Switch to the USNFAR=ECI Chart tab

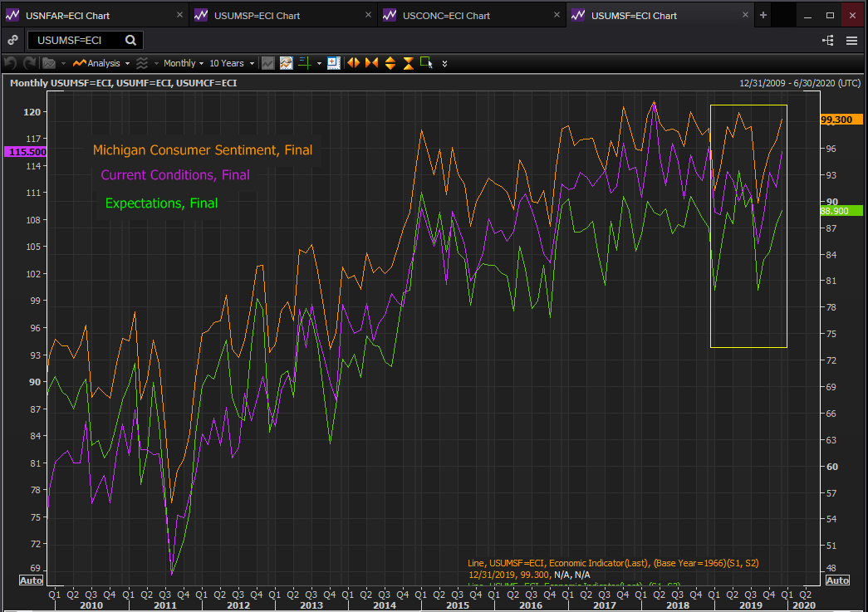(68, 15)
